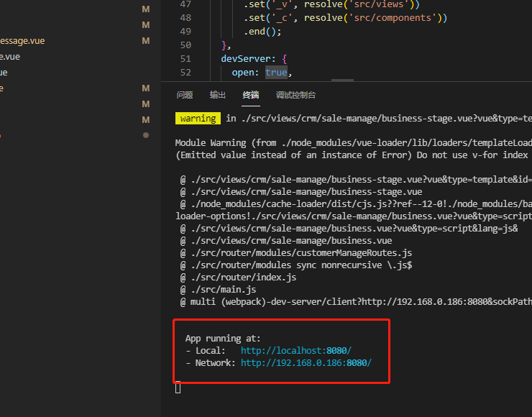Switch to the 问题 panel tab
532x417 pixels.
(185, 95)
